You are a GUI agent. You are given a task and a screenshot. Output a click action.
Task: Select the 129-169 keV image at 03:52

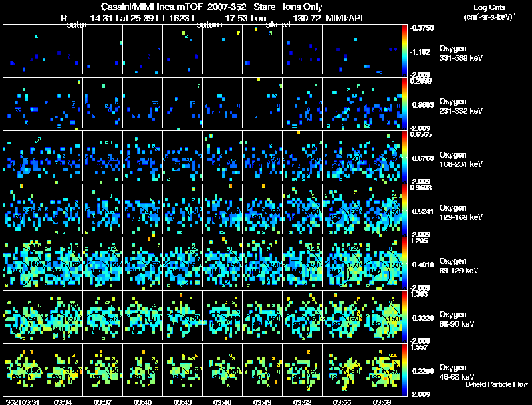tap(302, 210)
